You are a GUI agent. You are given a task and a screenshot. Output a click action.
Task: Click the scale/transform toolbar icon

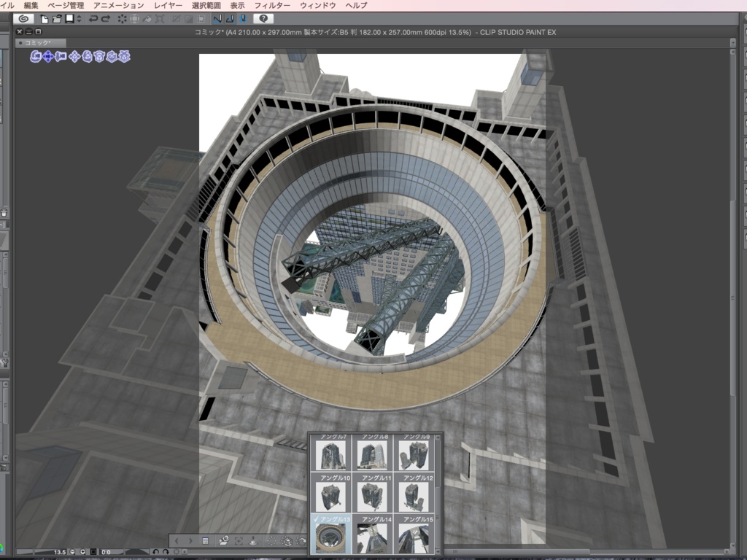point(160,19)
